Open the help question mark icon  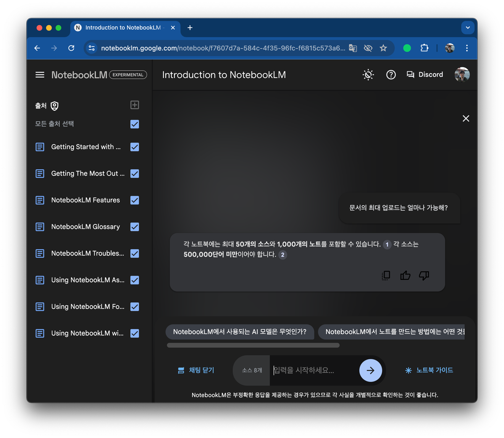(391, 75)
